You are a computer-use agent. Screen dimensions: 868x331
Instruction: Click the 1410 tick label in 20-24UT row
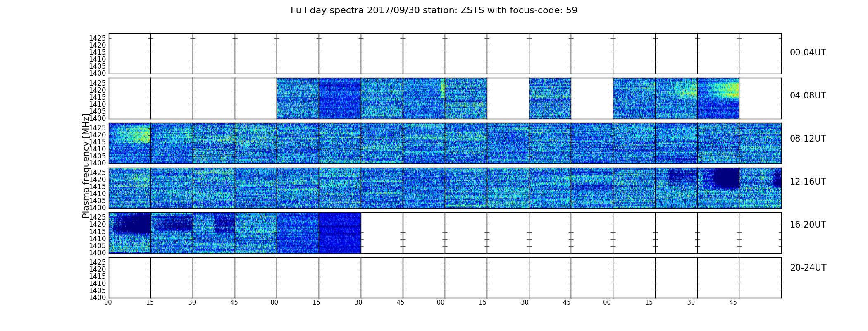tap(98, 283)
